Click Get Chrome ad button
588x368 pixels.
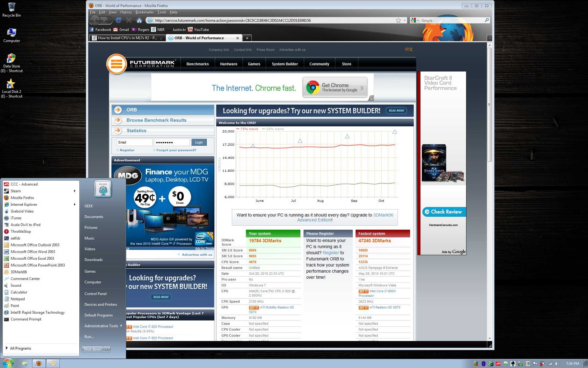335,87
